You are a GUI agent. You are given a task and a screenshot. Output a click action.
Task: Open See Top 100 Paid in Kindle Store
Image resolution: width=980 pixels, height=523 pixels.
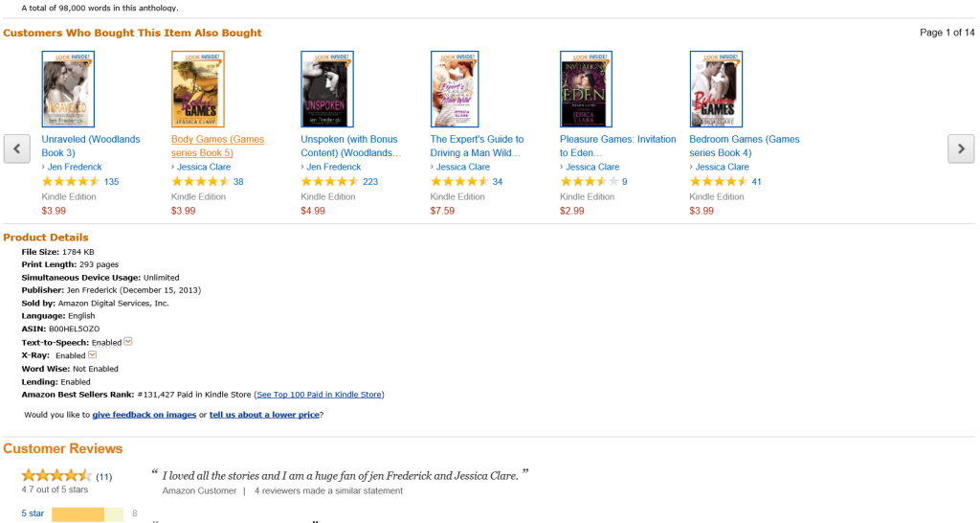[319, 395]
